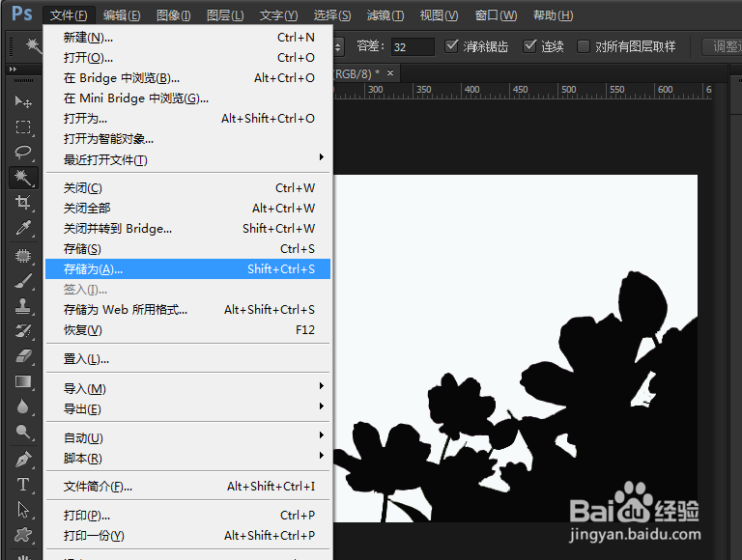This screenshot has height=560, width=742.
Task: Select the Pen tool
Action: 23,460
